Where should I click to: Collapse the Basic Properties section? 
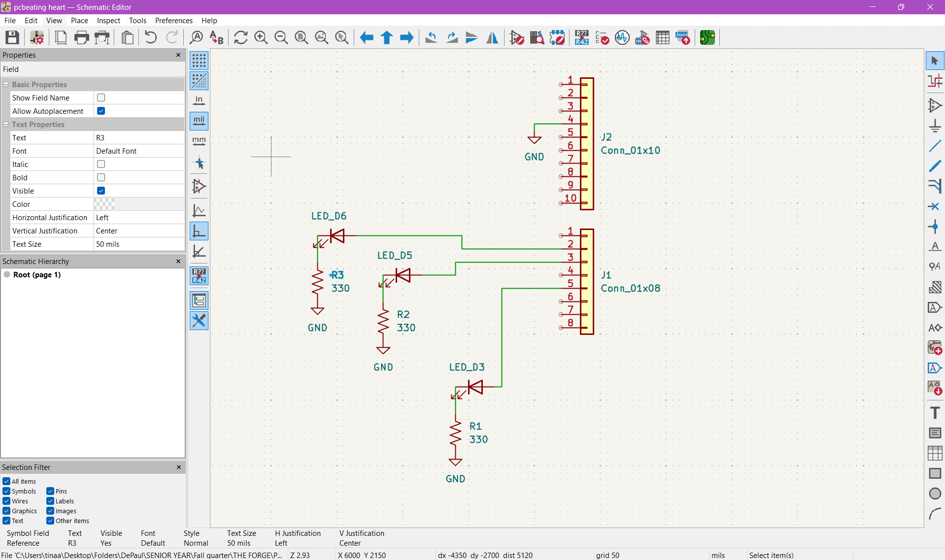[x=6, y=85]
